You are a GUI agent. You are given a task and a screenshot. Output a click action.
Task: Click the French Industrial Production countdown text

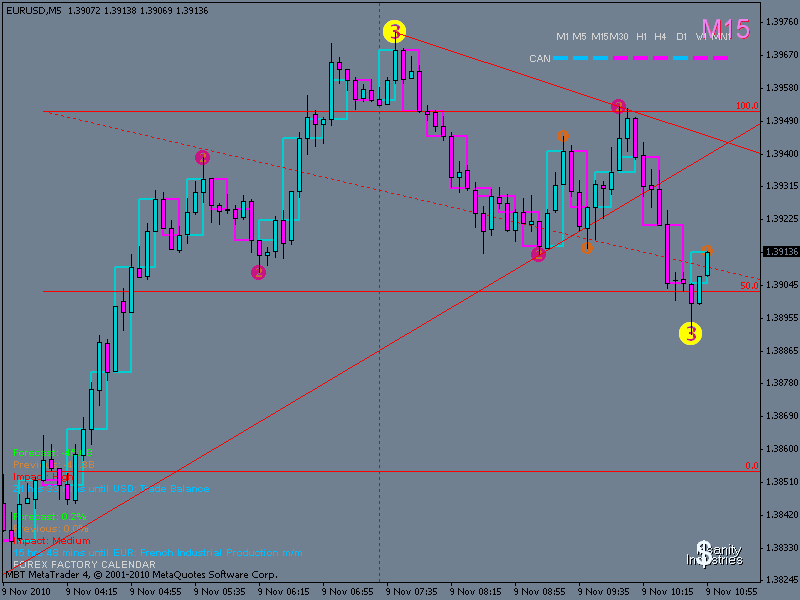tap(158, 553)
